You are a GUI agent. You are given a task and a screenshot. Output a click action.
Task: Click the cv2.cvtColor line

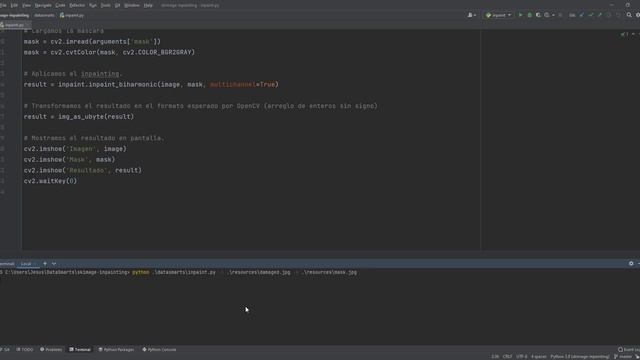click(109, 52)
